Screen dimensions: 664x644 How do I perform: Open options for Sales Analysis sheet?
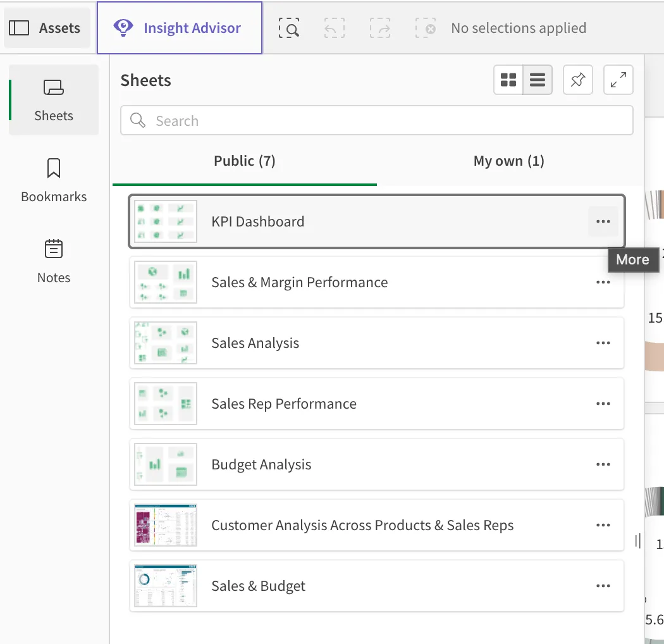(603, 343)
